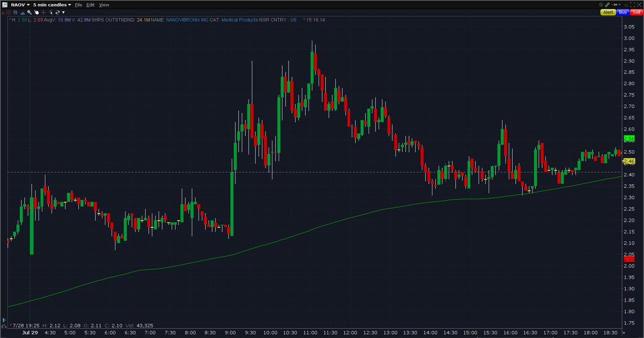644x338 pixels.
Task: Toggle the green chain link icon
Action: [x=607, y=5]
